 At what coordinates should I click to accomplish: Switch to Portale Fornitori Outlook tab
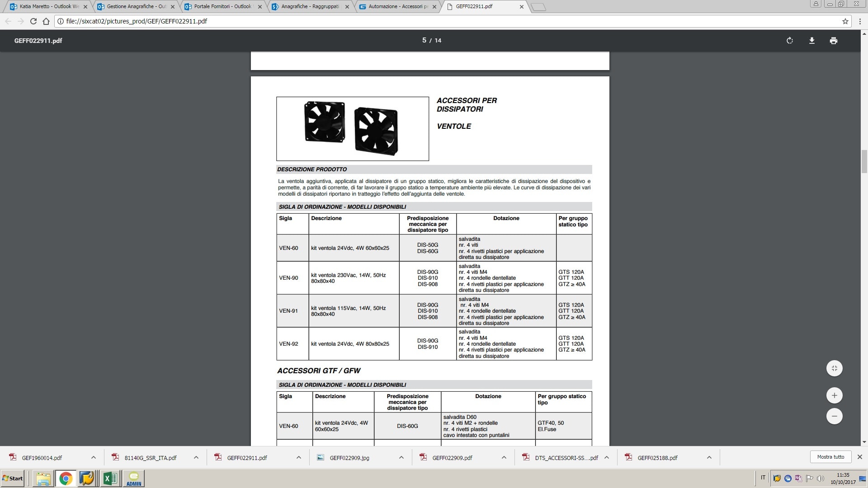coord(222,6)
